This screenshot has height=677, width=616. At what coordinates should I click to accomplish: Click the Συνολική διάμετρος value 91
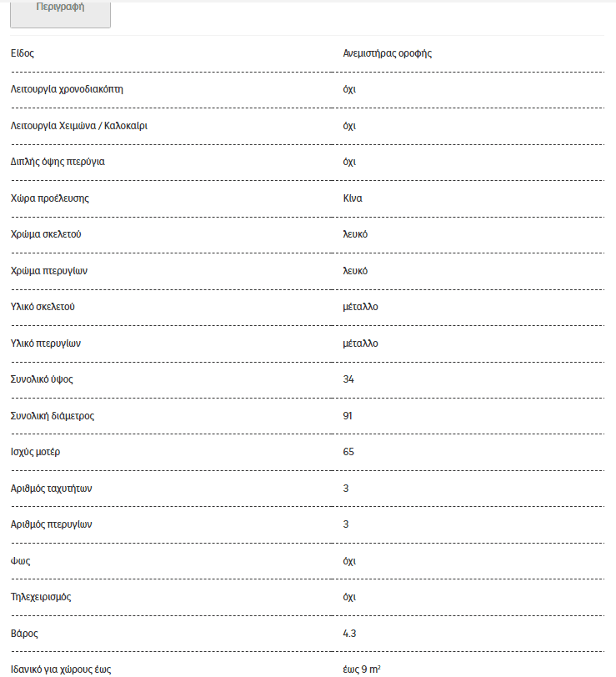(x=348, y=416)
